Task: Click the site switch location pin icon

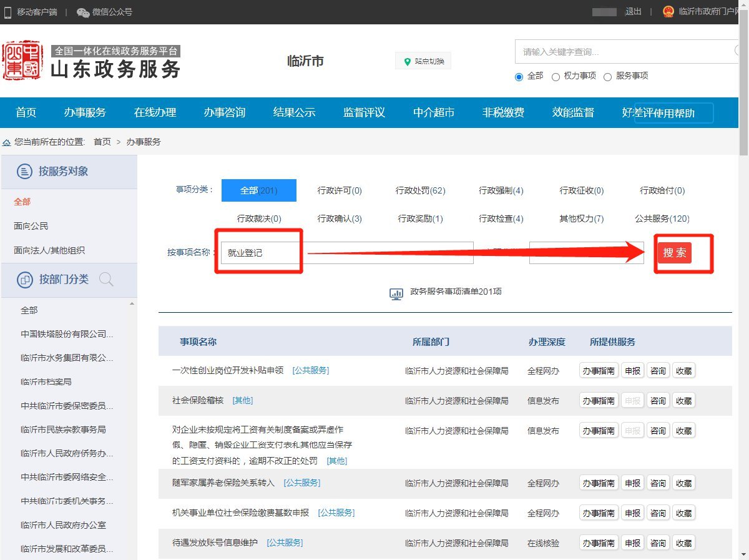Action: [408, 61]
